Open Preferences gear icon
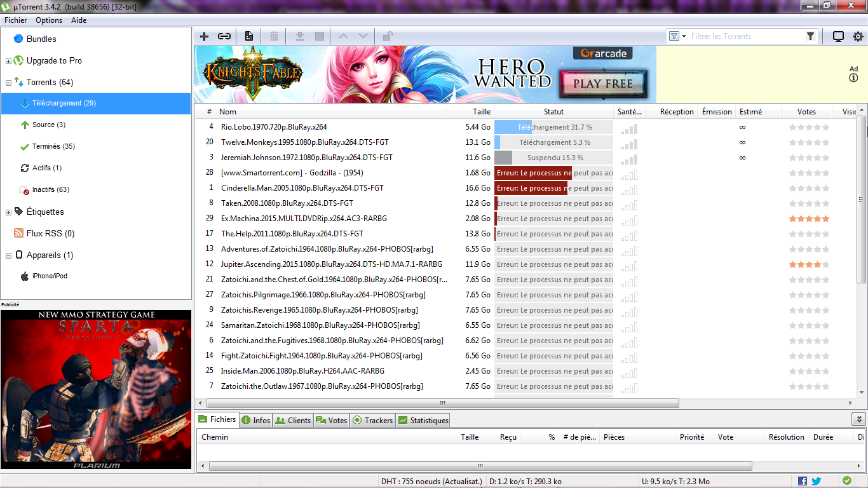Viewport: 868px width, 488px height. tap(858, 36)
